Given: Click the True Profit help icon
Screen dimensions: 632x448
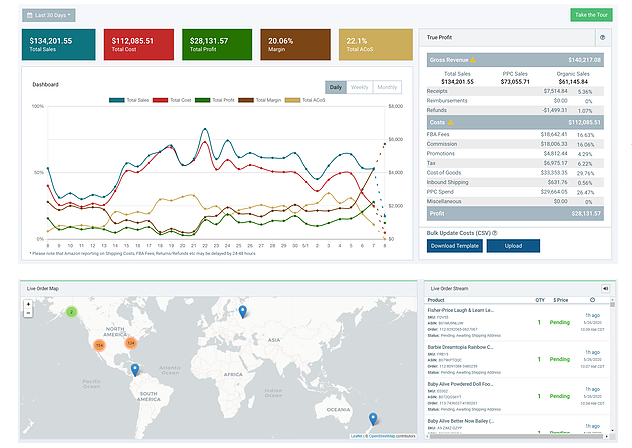Looking at the screenshot, I should [602, 37].
